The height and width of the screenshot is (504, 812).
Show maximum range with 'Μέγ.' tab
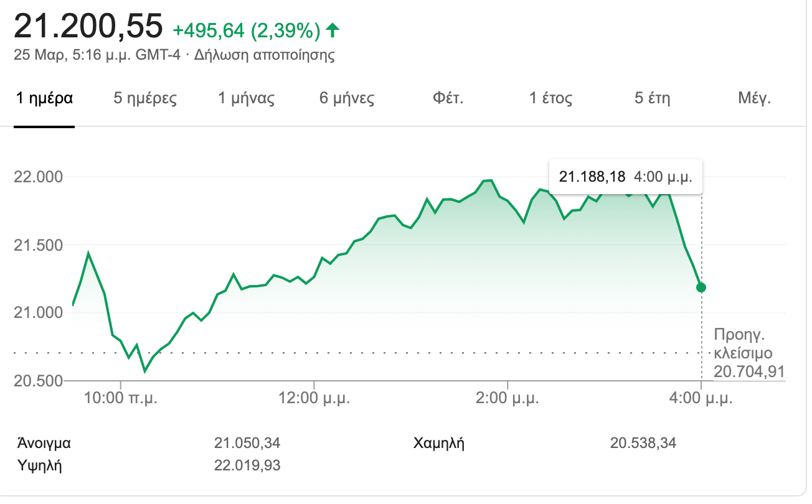click(x=754, y=98)
